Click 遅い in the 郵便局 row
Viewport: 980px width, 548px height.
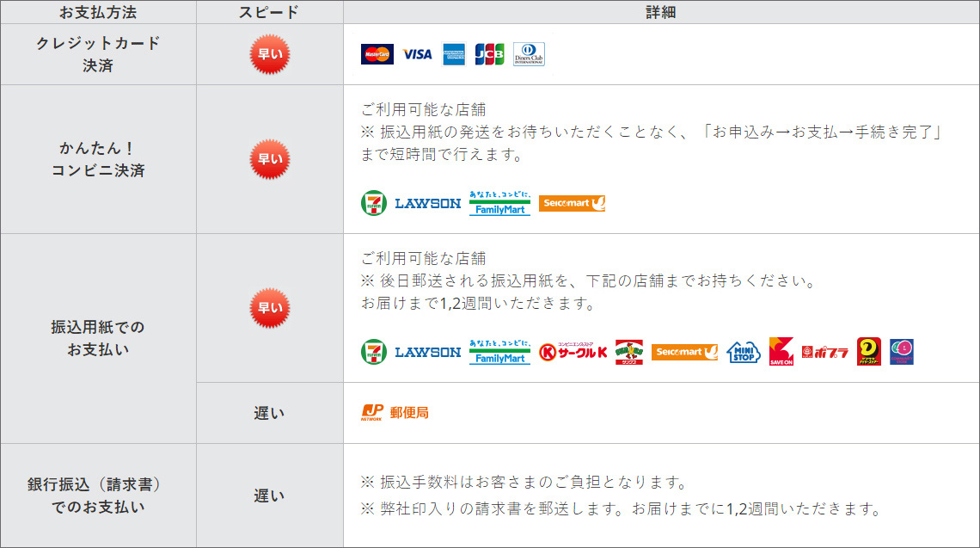pyautogui.click(x=269, y=414)
